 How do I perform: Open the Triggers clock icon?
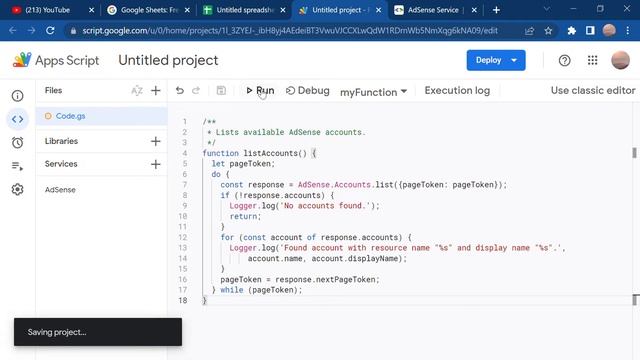[17, 142]
